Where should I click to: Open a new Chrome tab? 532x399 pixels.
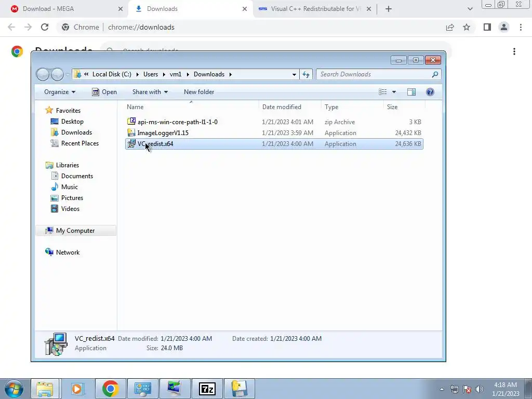tap(389, 9)
